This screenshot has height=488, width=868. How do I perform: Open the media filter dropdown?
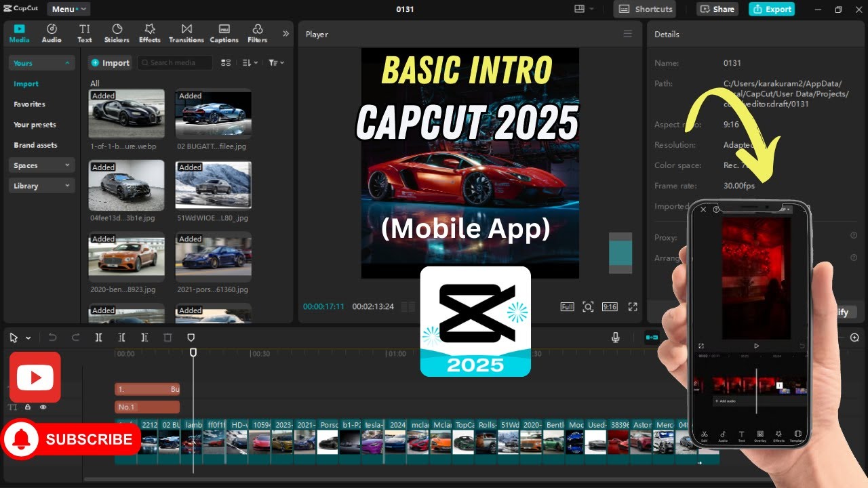point(275,62)
